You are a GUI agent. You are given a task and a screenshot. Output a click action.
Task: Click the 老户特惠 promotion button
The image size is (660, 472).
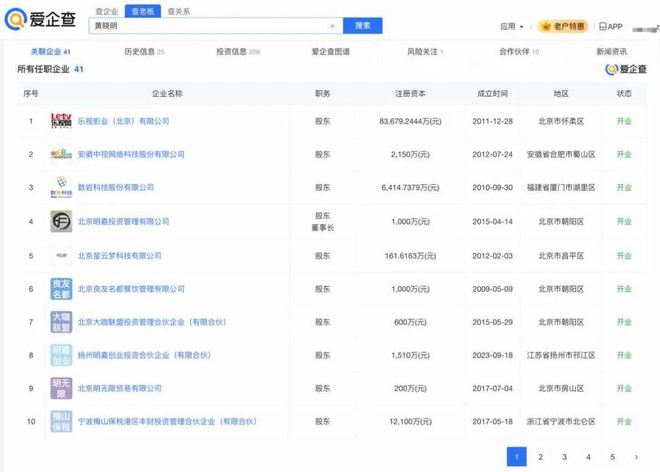point(563,27)
